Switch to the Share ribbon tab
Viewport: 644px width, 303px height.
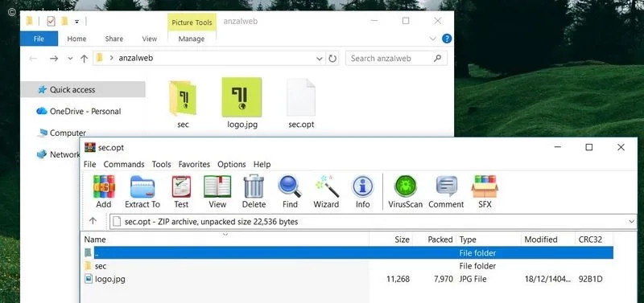114,39
